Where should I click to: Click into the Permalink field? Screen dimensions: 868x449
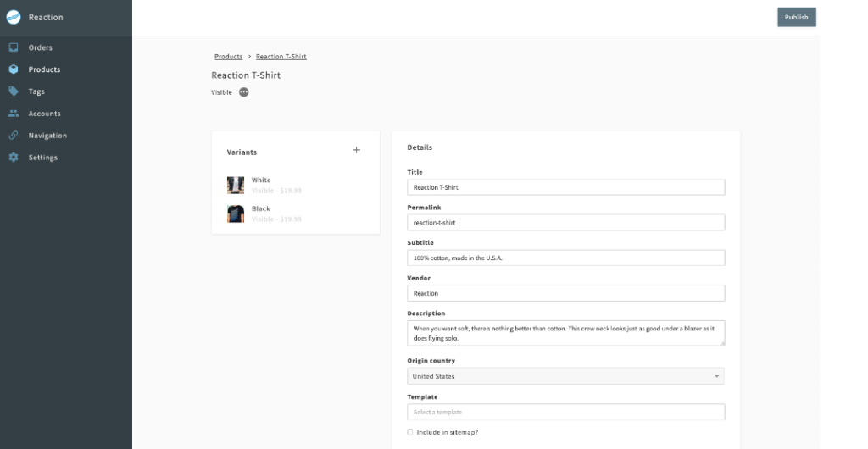(565, 222)
